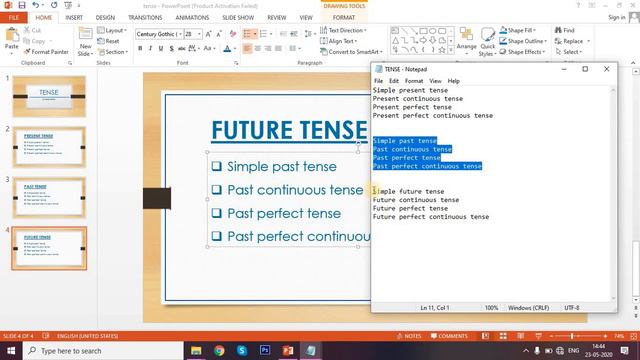Open Google Chrome from taskbar
The image size is (640, 360).
[219, 351]
